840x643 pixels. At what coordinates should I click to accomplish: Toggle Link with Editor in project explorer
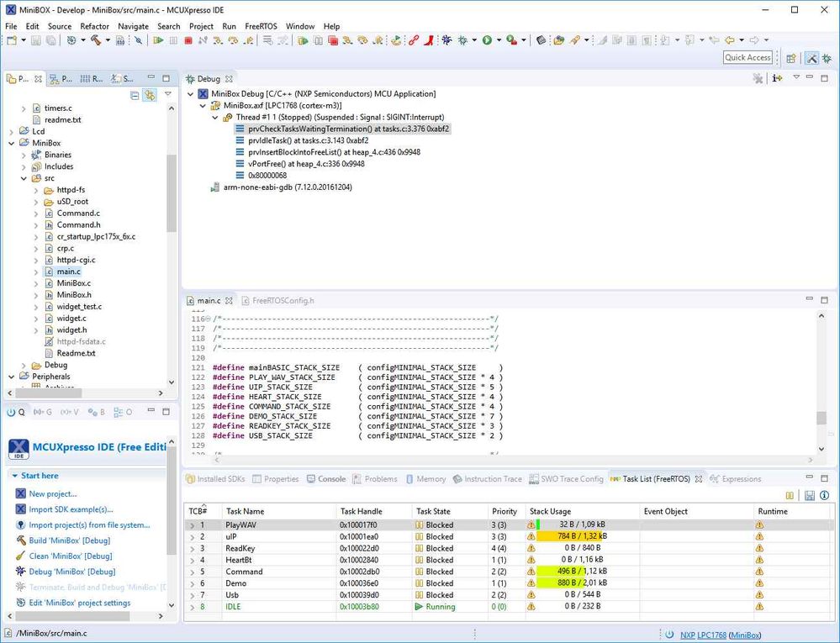tap(150, 95)
